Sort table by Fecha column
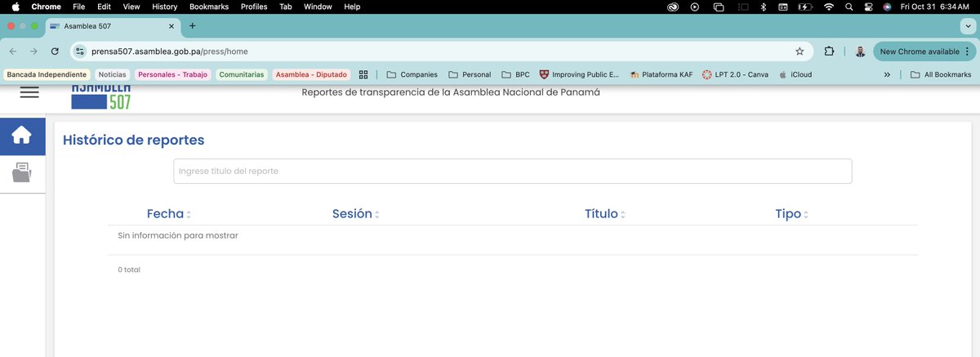Viewport: 980px width, 357px height. [x=169, y=214]
